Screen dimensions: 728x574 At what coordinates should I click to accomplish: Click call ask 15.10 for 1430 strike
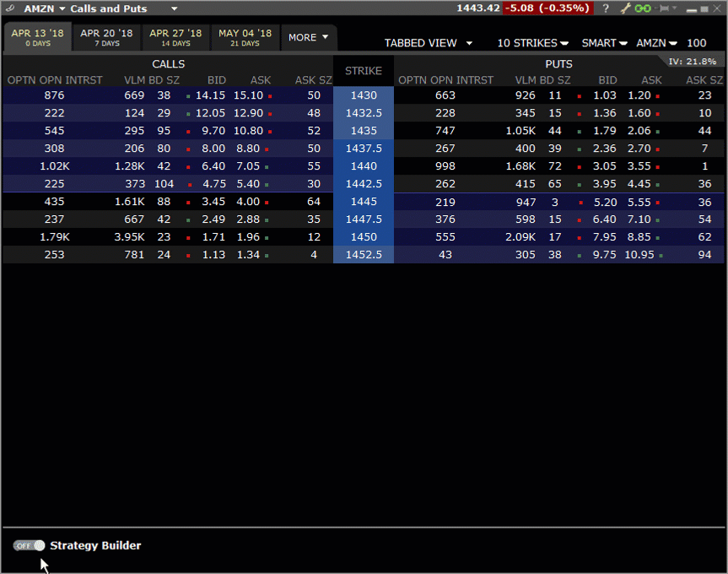[x=248, y=95]
